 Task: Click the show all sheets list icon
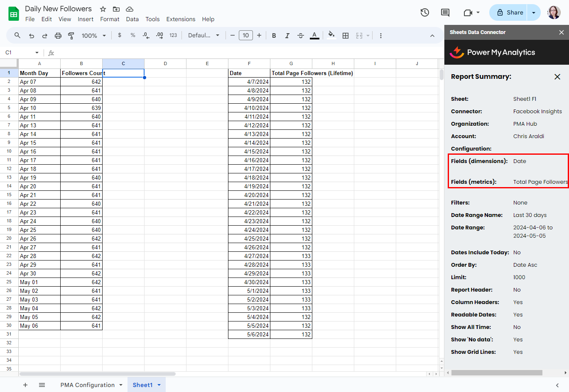(42, 385)
